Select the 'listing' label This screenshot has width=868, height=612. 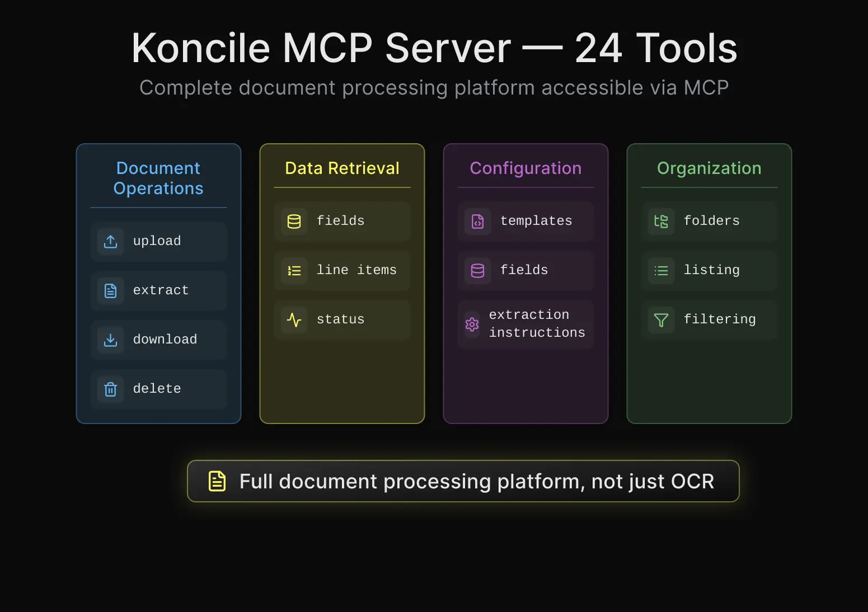click(x=712, y=270)
